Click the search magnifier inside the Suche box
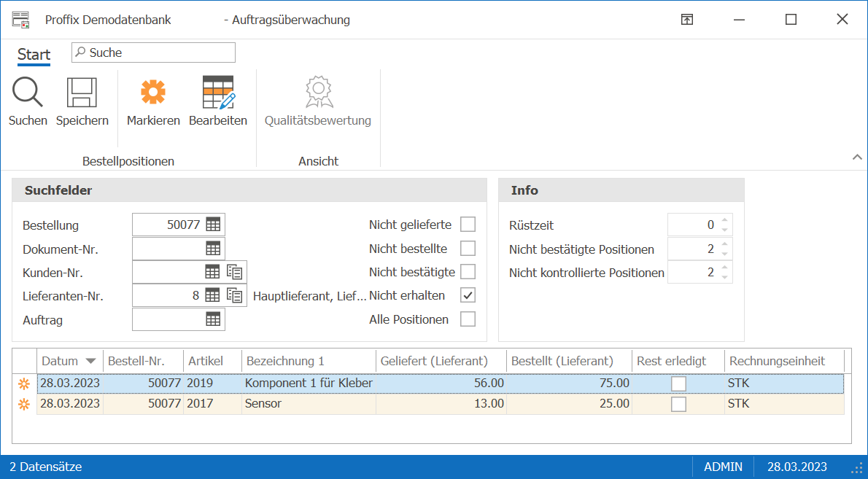The width and height of the screenshot is (868, 479). (x=81, y=52)
